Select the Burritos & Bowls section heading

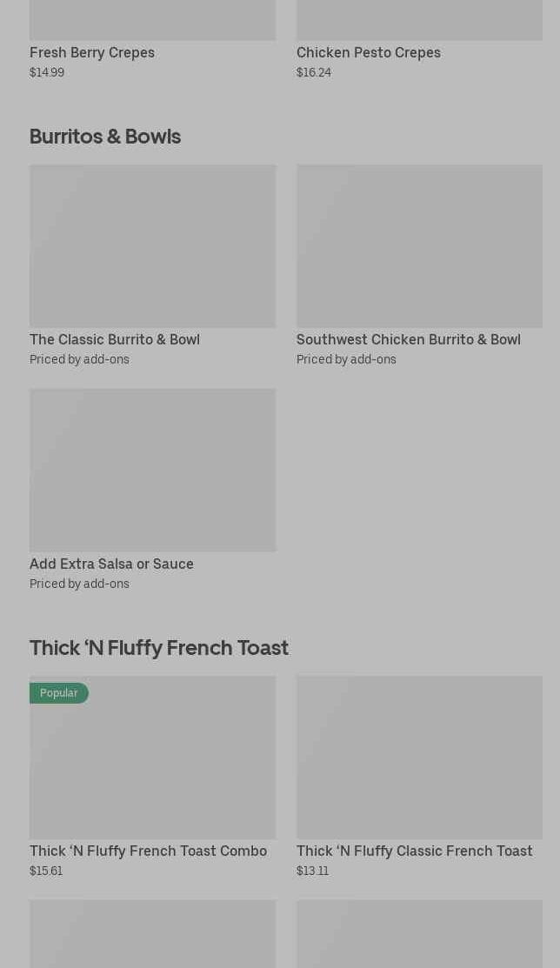105,137
